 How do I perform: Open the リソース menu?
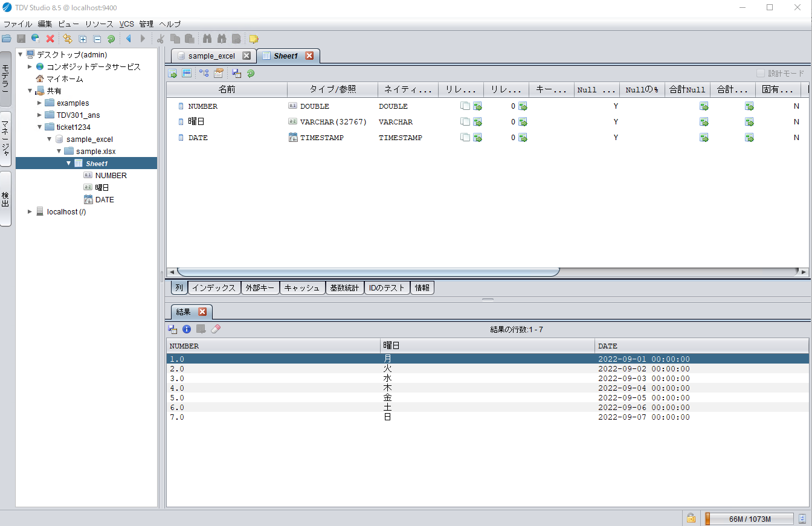coord(99,24)
